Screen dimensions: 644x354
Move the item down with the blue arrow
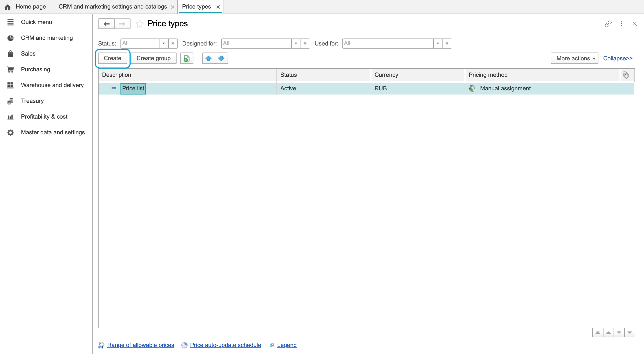(x=221, y=58)
